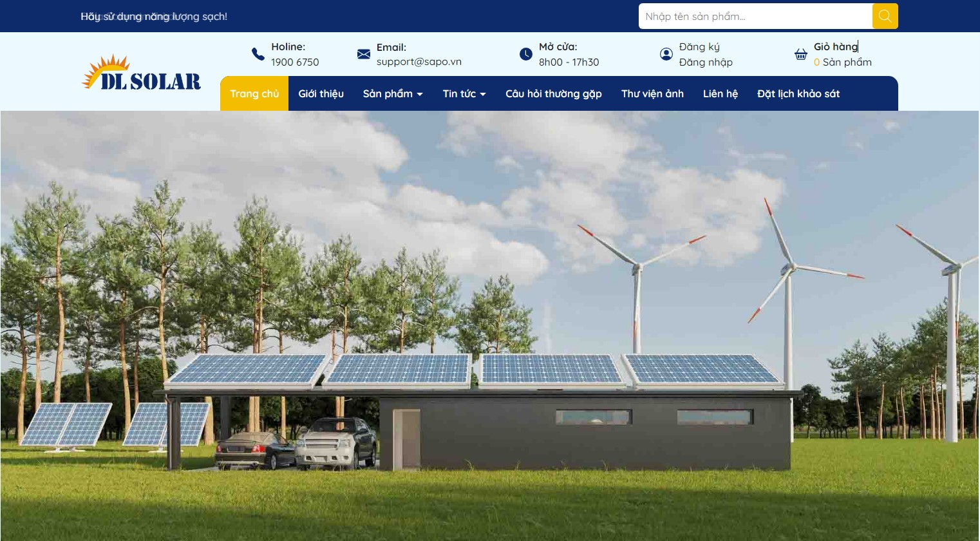Open Thư viện ảnh gallery

point(652,93)
